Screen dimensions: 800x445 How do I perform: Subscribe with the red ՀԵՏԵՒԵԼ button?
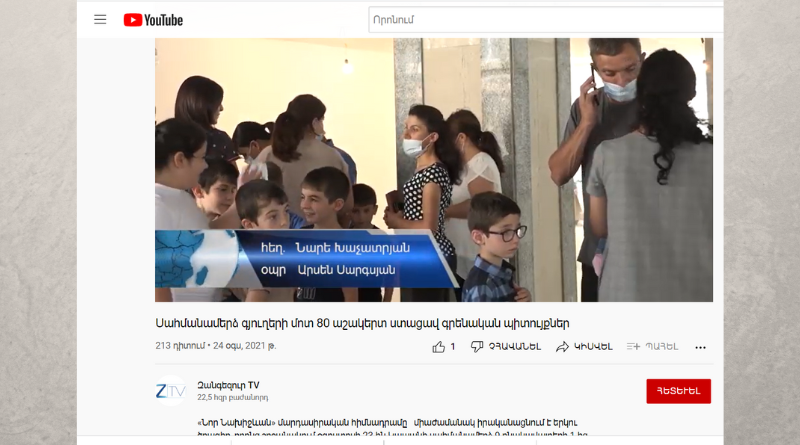(678, 391)
